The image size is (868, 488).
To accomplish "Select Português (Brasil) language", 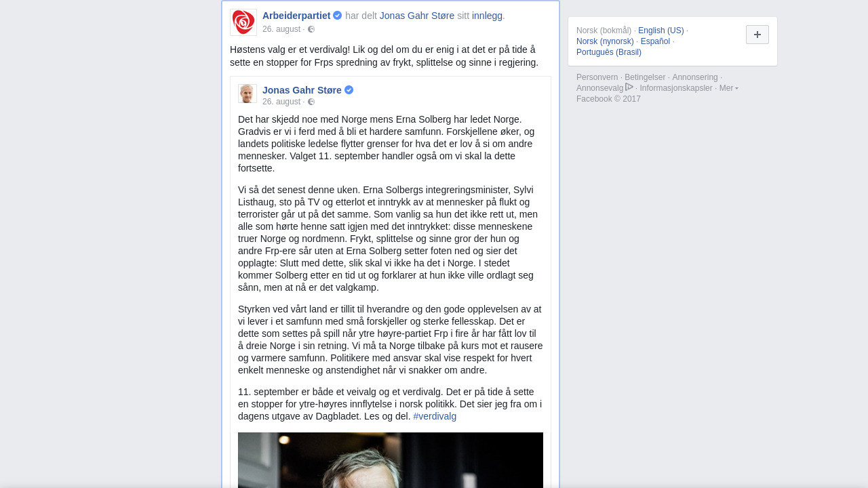I will (609, 52).
